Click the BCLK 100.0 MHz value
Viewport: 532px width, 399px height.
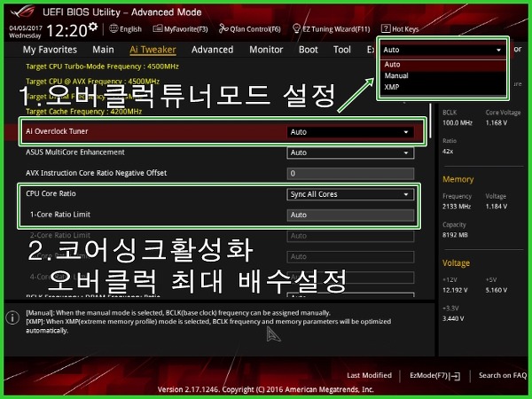point(458,123)
